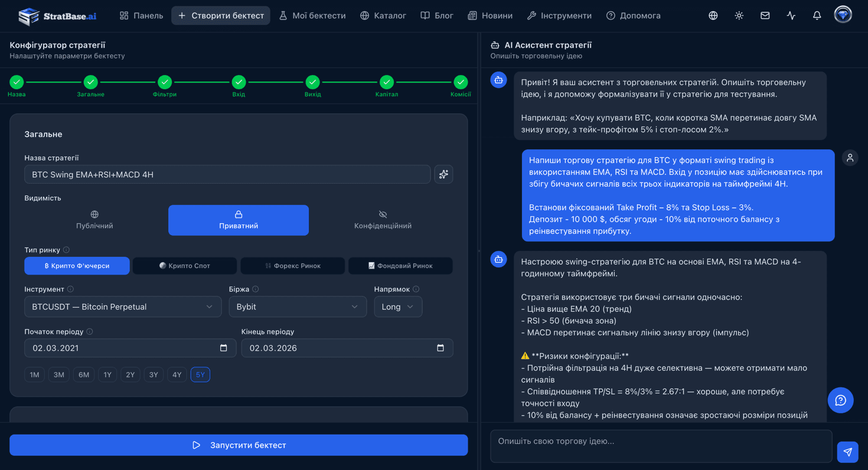Switch market type to Крипто Спот
Viewport: 868px width, 470px height.
[185, 266]
